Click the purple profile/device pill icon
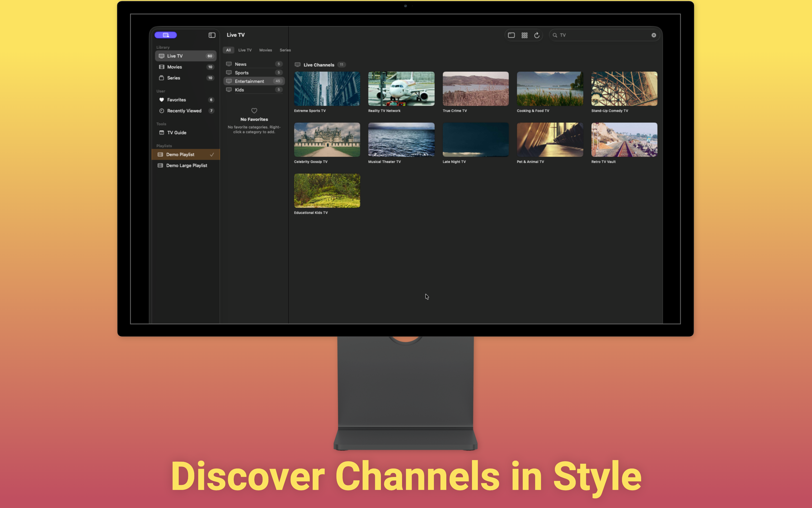812x508 pixels. (x=166, y=35)
